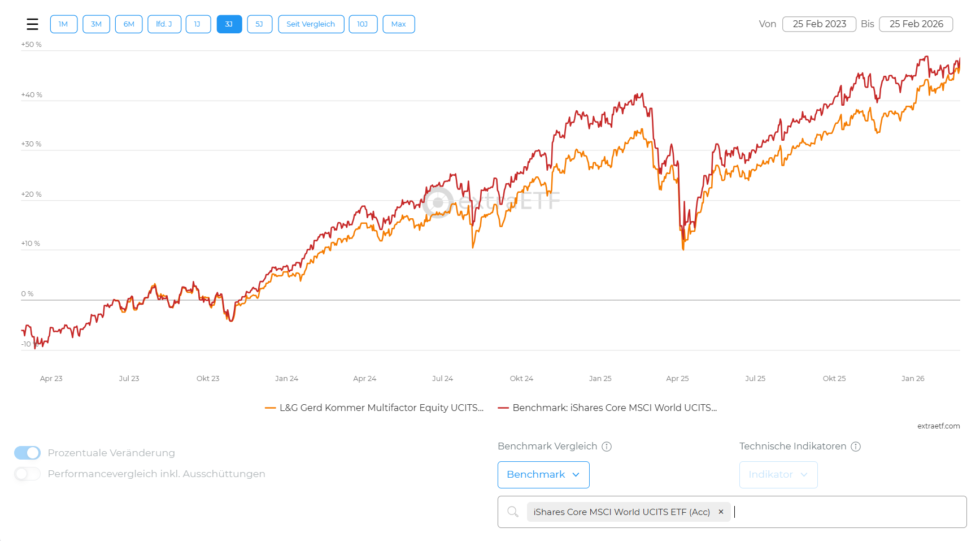Click the red Benchmark legend line marker
The image size is (980, 541).
click(x=503, y=408)
